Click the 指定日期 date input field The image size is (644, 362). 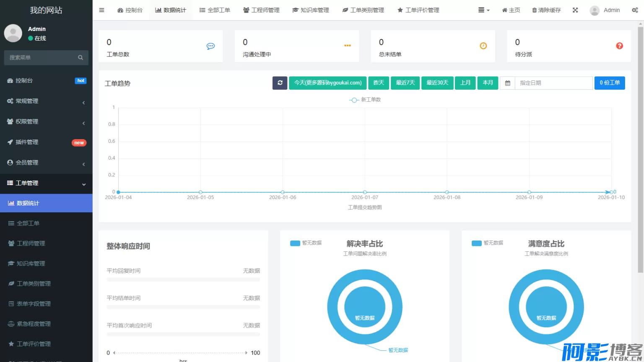pyautogui.click(x=553, y=83)
